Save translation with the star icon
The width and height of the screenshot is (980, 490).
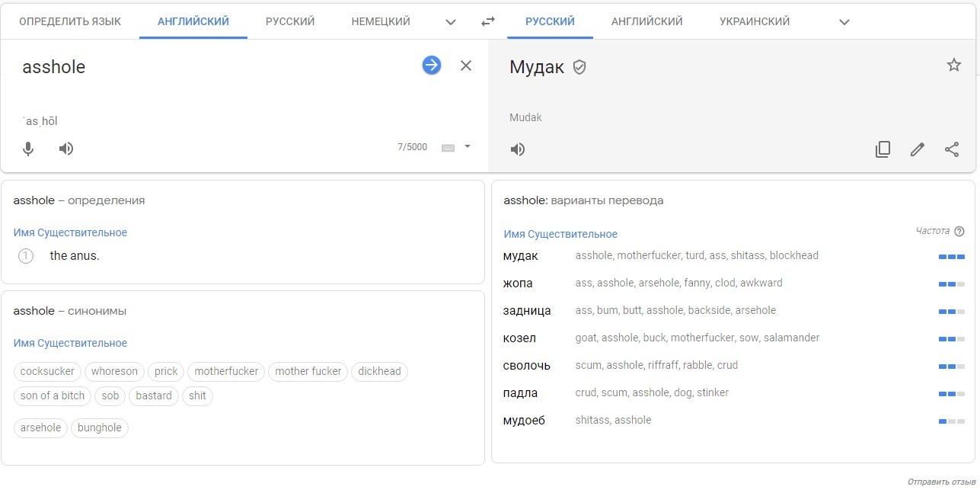pyautogui.click(x=953, y=66)
